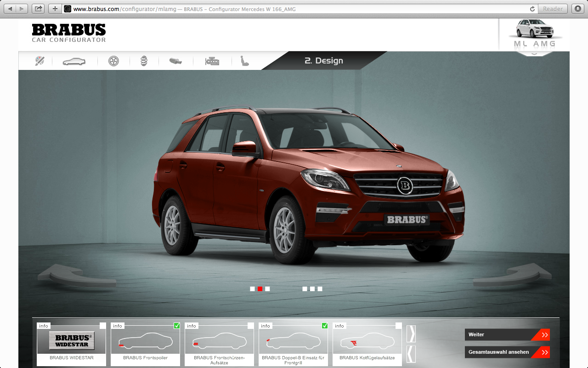Screen dimensions: 588x368
Task: Show next options with right chevron
Action: click(411, 333)
